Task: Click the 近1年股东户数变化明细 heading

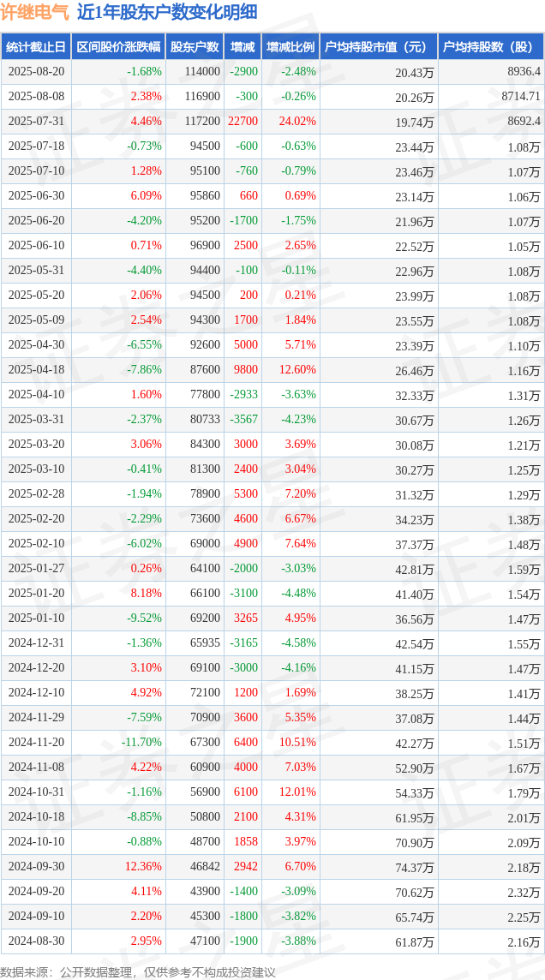Action: 167,13
